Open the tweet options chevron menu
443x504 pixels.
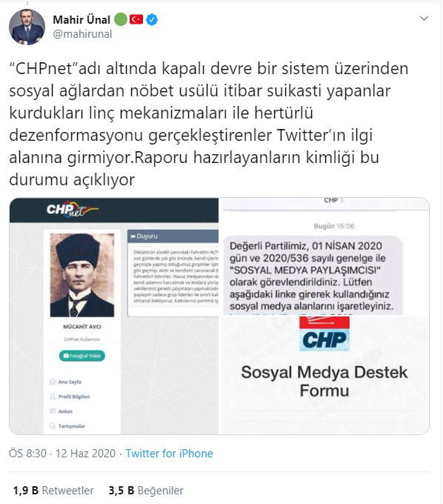coord(424,19)
